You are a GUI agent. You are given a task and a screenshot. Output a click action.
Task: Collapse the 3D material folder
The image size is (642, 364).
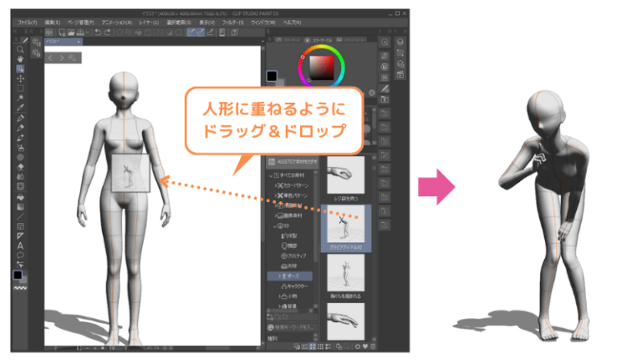tap(273, 225)
